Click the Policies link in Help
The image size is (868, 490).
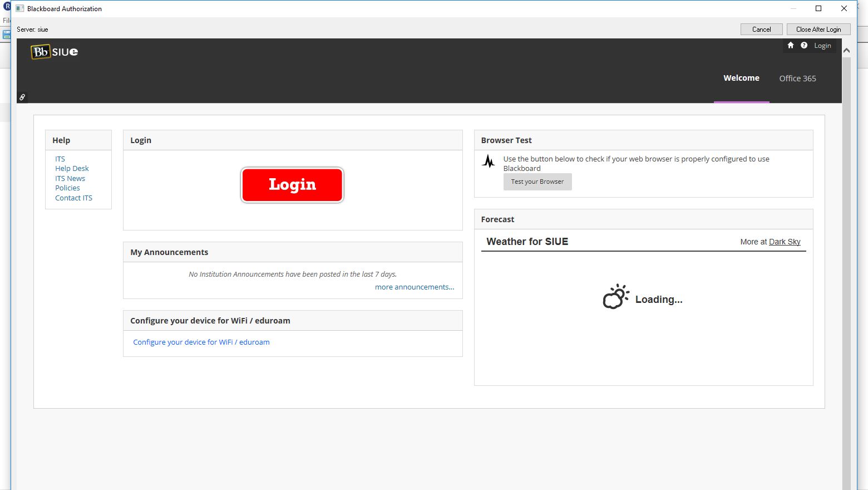(67, 188)
